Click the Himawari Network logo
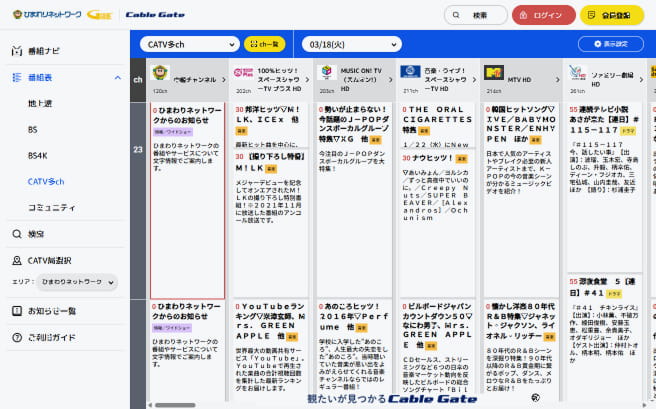 45,15
